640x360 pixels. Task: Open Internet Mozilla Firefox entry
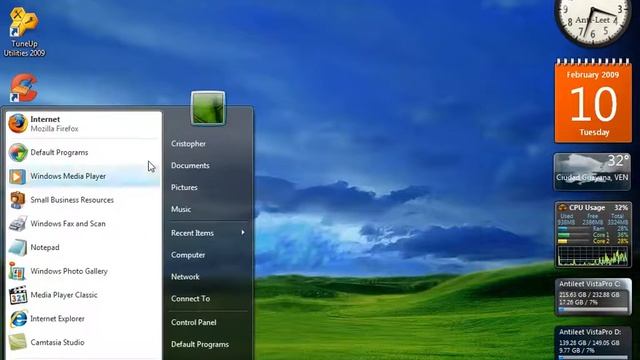[84, 124]
